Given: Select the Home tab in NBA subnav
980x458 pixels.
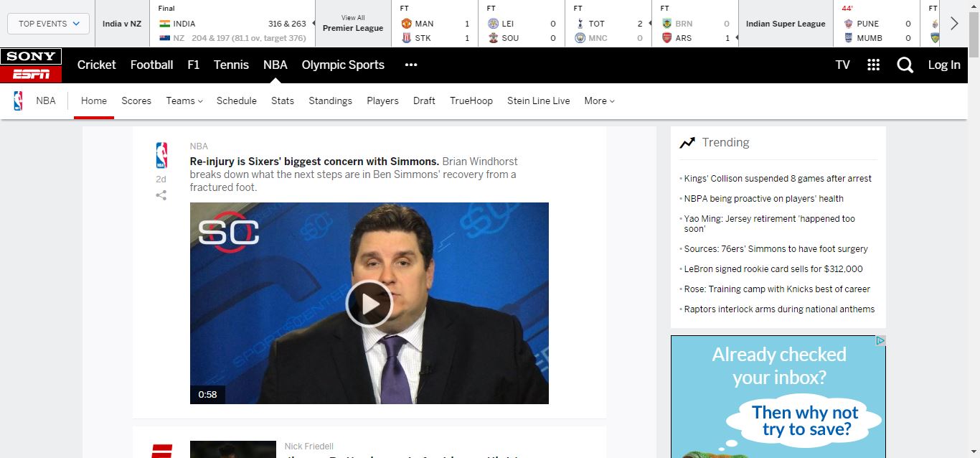Looking at the screenshot, I should coord(94,101).
